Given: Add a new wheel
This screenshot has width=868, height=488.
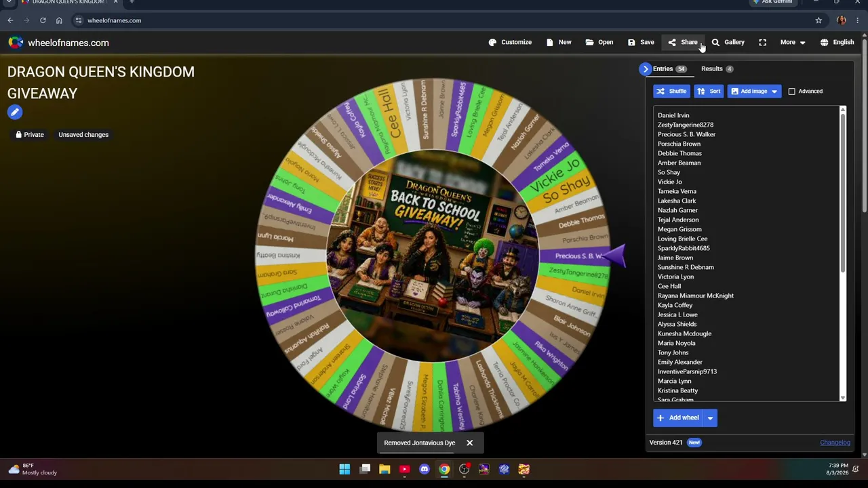Looking at the screenshot, I should click(677, 418).
